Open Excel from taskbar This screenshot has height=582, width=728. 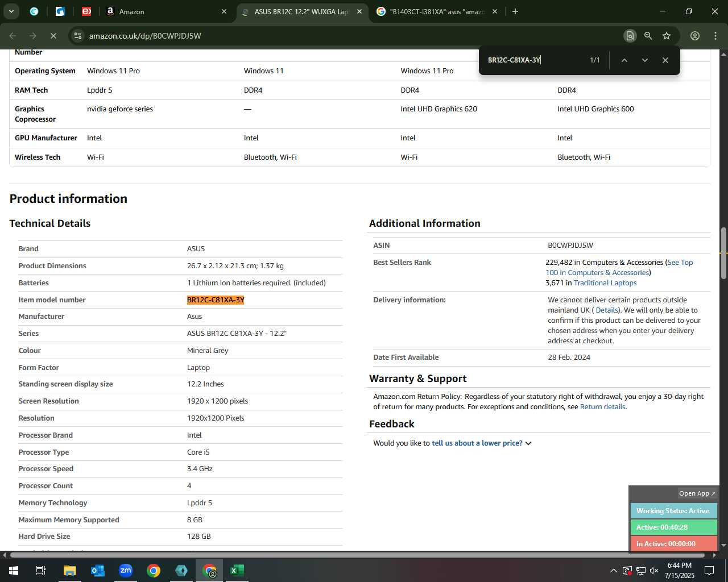(x=237, y=570)
